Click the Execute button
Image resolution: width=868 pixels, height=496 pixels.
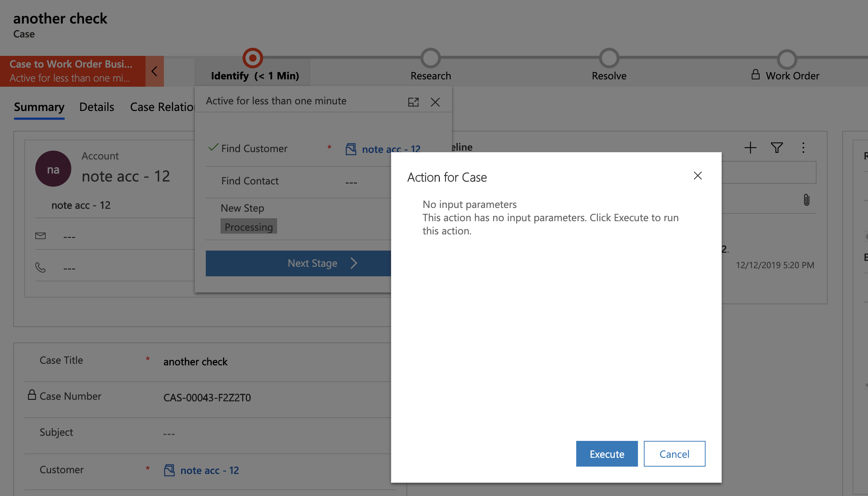coord(607,454)
